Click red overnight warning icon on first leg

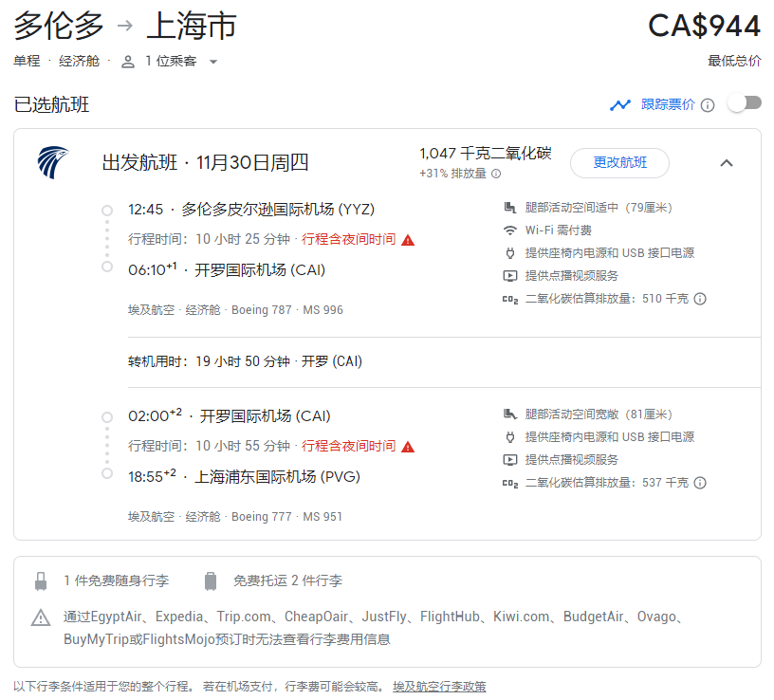pos(408,240)
